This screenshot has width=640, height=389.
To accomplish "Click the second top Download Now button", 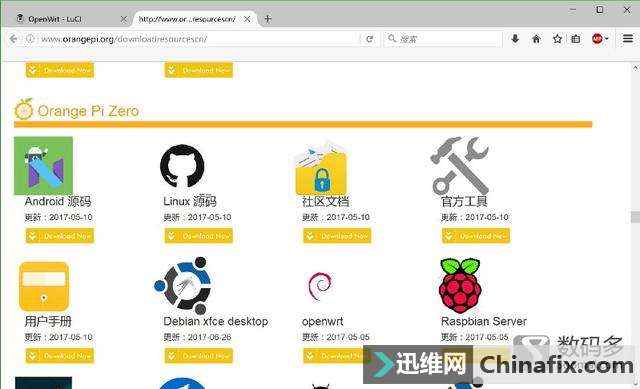I will click(198, 70).
